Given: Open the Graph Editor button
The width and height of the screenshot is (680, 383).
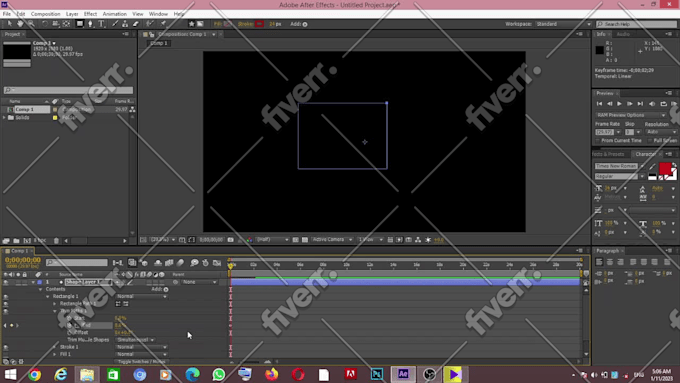Looking at the screenshot, I should pos(217,262).
